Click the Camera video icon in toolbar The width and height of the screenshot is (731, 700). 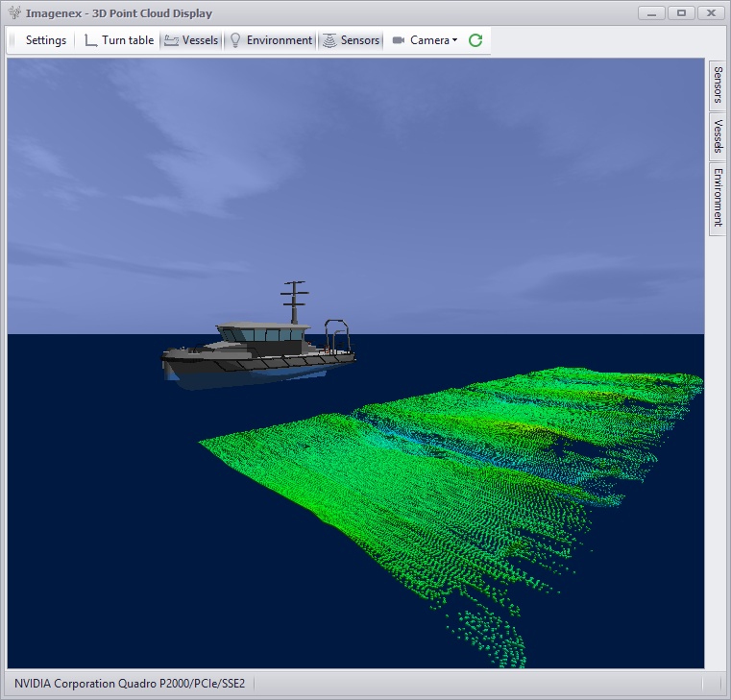click(399, 40)
